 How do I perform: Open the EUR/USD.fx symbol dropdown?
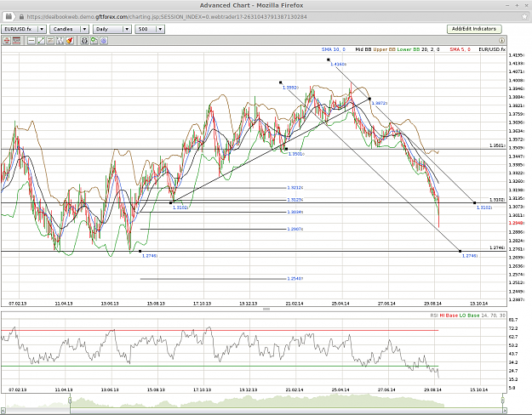24,29
